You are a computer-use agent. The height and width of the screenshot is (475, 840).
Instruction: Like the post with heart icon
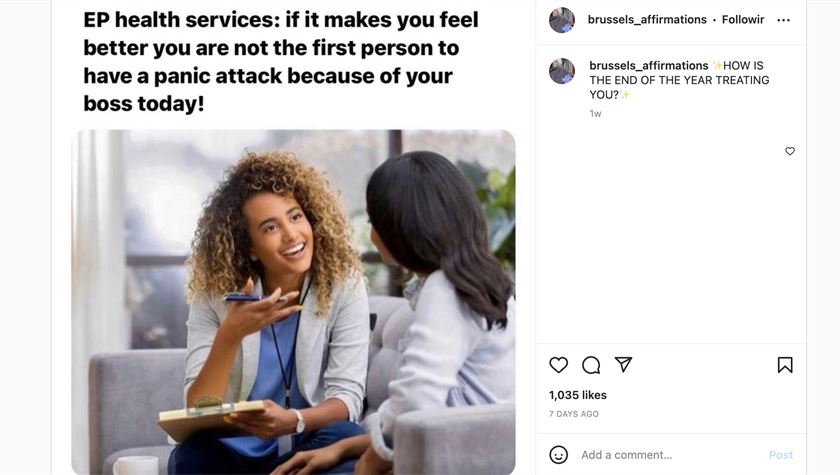(x=558, y=365)
